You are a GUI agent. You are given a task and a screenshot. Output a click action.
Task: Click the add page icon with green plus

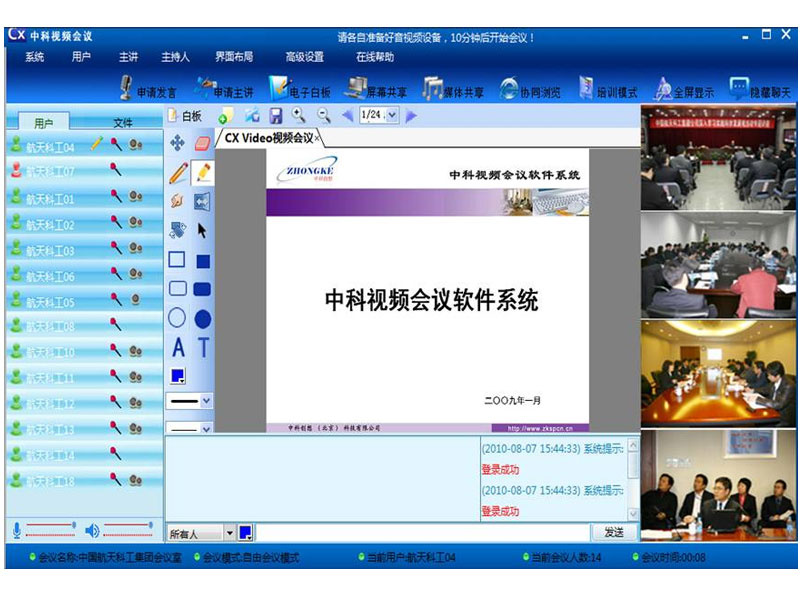(225, 115)
